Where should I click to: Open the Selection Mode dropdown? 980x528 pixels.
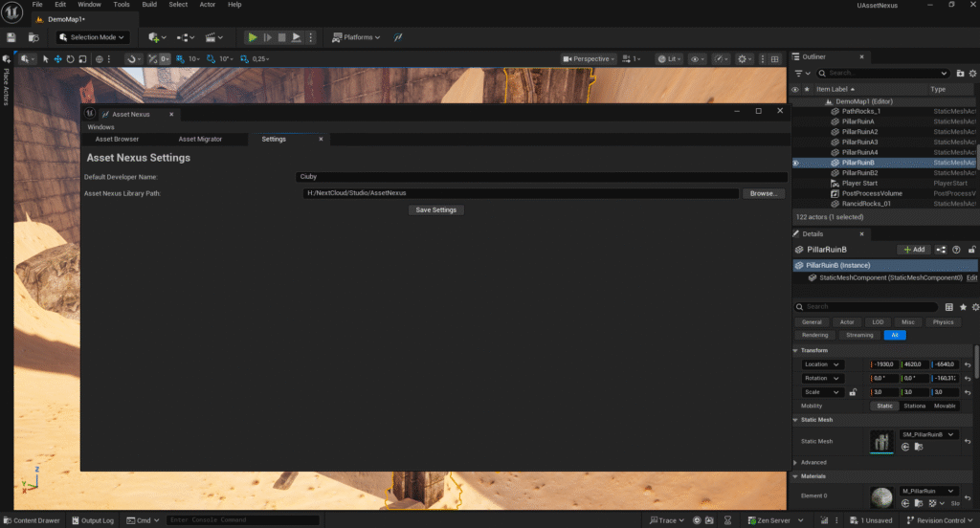click(92, 37)
